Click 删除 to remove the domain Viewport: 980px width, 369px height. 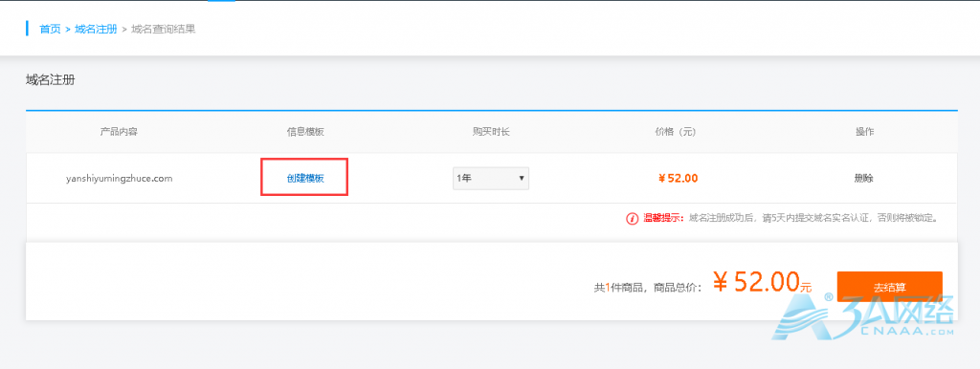(864, 178)
